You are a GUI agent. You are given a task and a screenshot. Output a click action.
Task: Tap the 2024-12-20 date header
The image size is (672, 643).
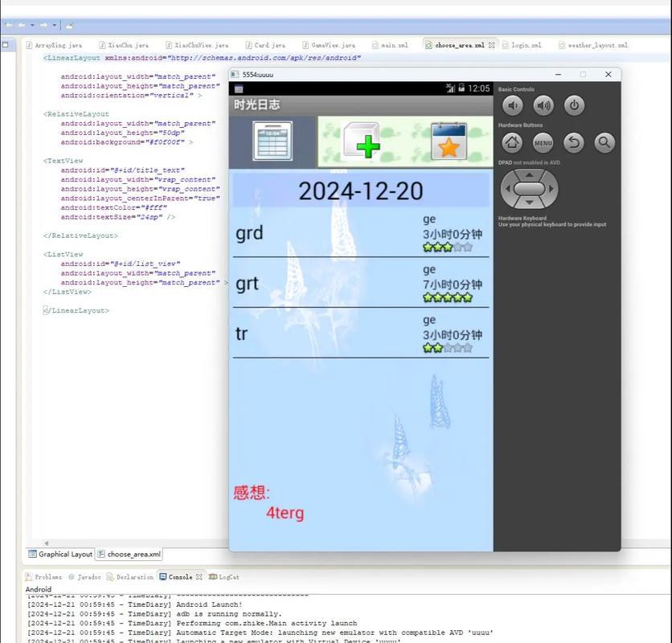360,191
